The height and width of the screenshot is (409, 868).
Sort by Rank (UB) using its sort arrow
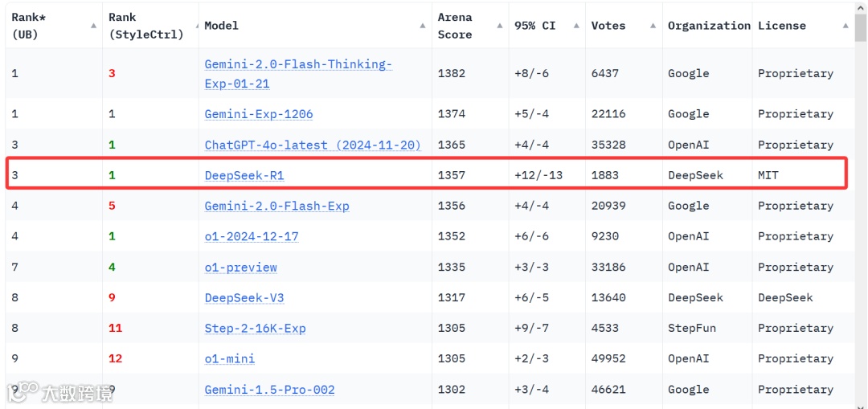93,26
